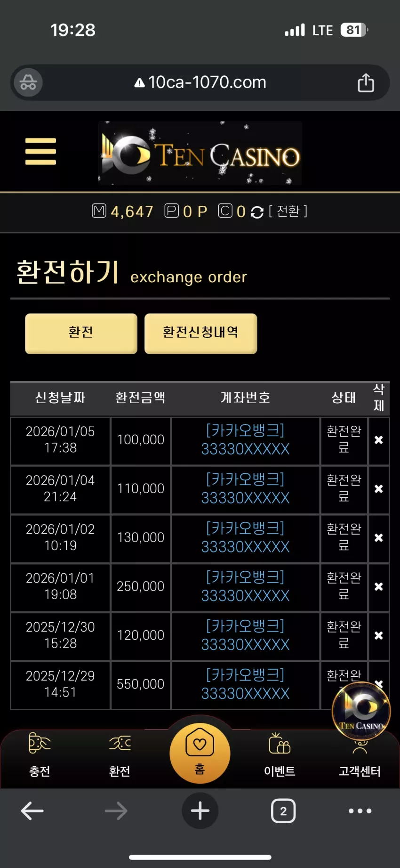
Task: Remove the 2026/01/02 130,000 entry
Action: coord(378,538)
